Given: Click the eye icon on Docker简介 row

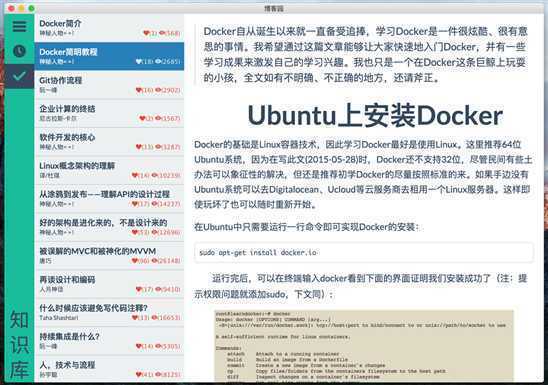Looking at the screenshot, I should click(162, 33).
